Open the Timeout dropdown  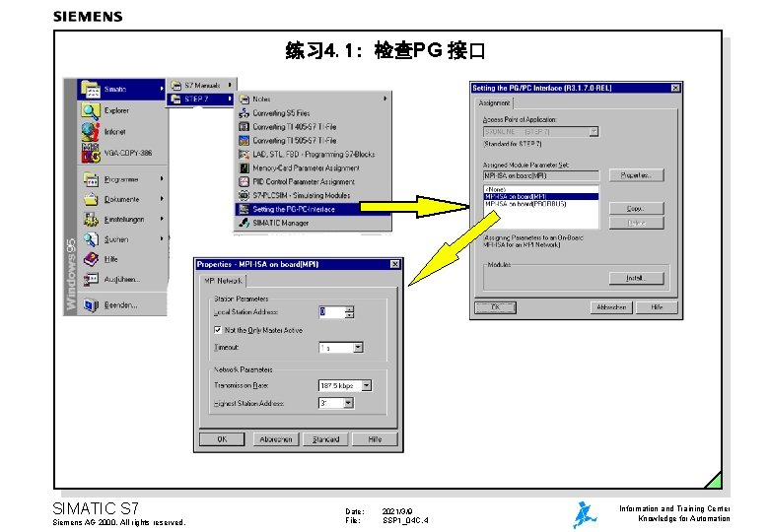(x=358, y=348)
